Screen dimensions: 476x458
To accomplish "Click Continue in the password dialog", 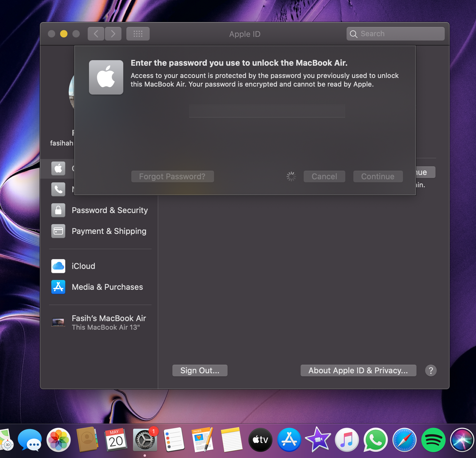I will [378, 177].
